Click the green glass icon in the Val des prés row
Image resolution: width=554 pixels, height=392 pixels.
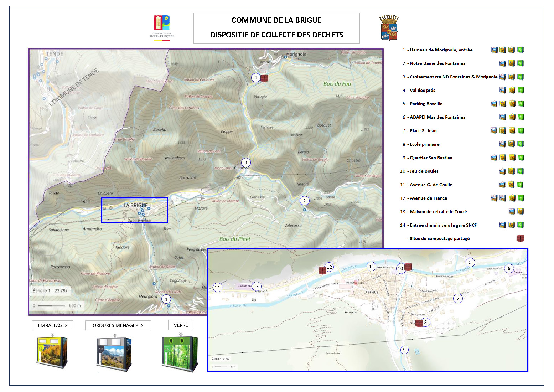click(521, 90)
